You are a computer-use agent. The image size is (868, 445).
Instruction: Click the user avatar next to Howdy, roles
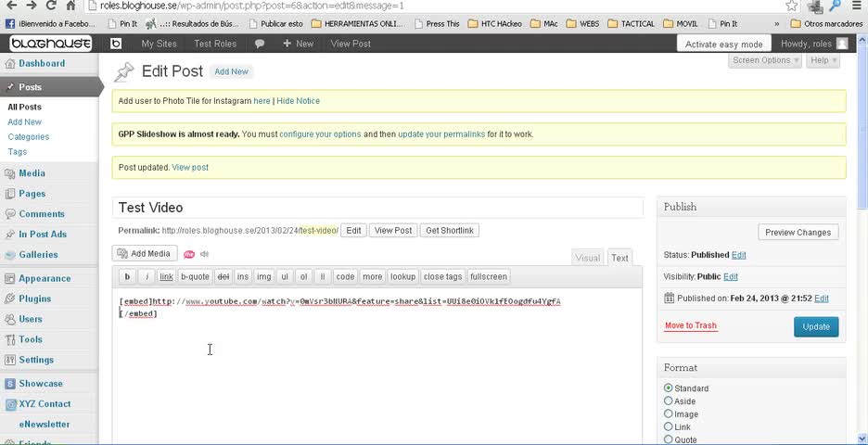coord(841,44)
